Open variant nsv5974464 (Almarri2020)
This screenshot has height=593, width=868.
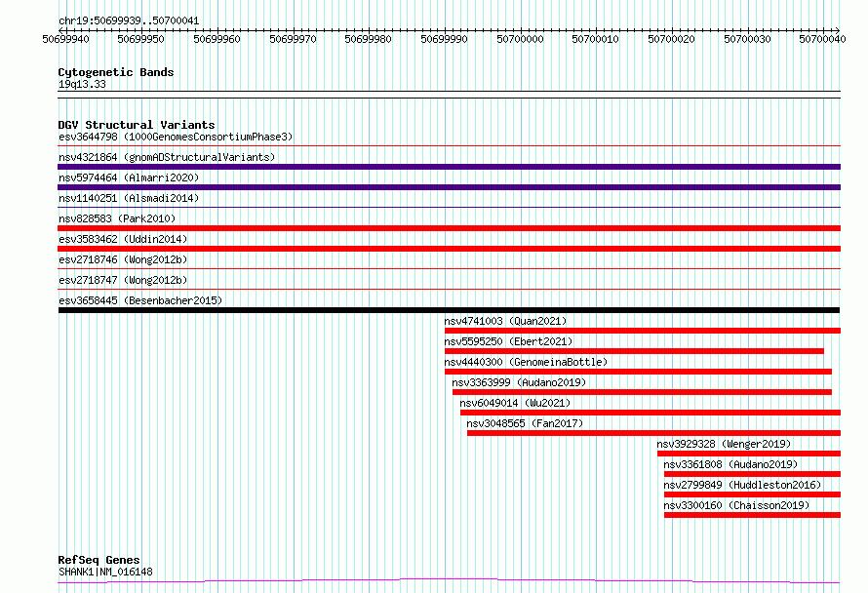[129, 178]
